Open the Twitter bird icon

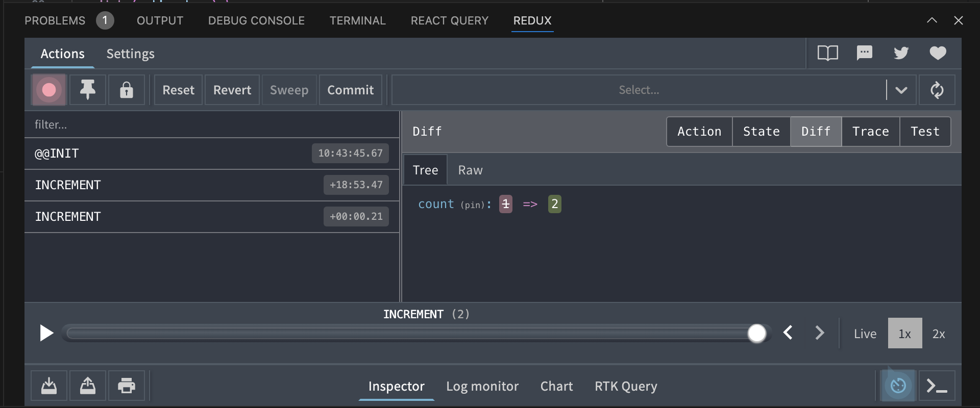[901, 53]
